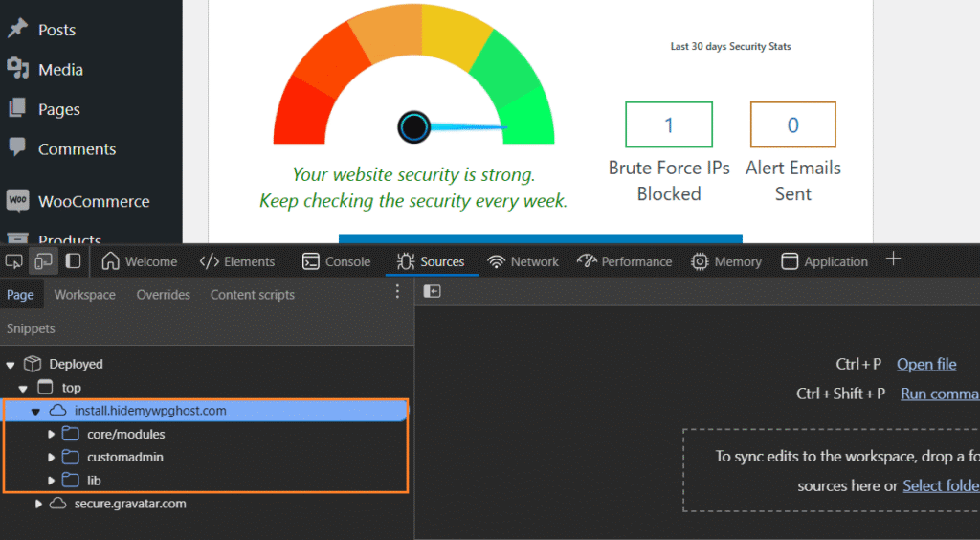Select the install.hidemywpghost.com domain row
This screenshot has height=540, width=980.
coord(206,411)
